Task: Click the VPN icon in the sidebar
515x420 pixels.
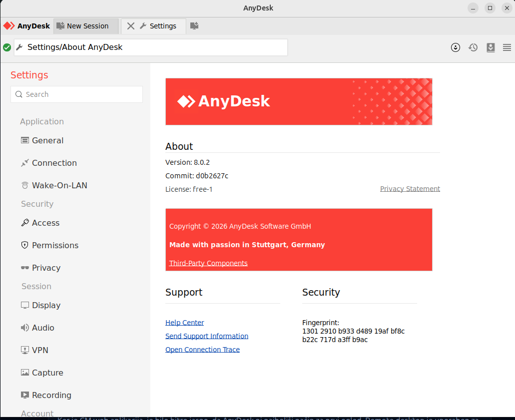Action: [24, 350]
